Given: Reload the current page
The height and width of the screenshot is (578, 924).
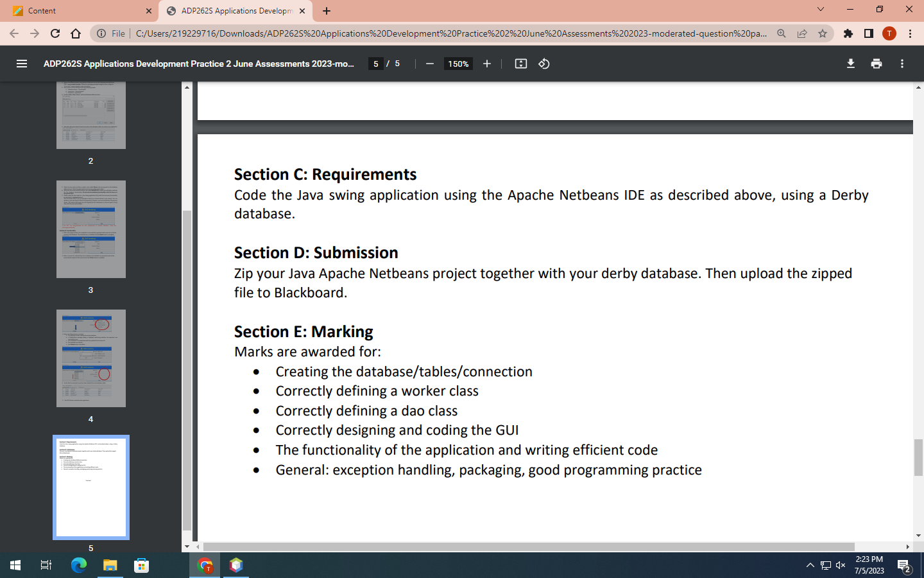Looking at the screenshot, I should tap(55, 33).
